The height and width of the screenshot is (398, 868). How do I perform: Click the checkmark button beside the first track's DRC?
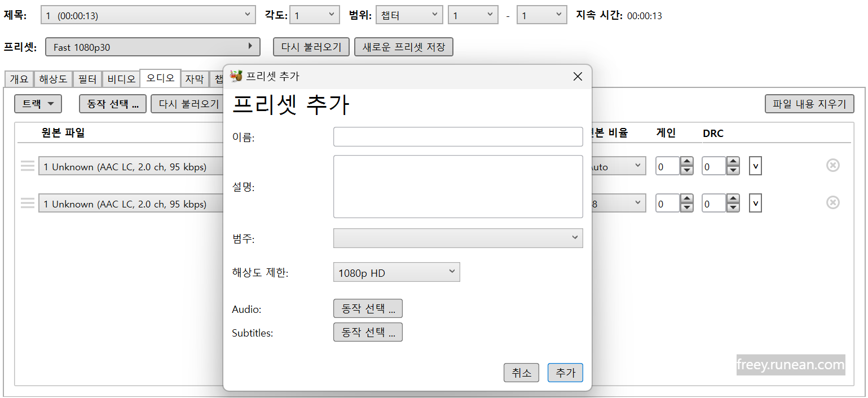[755, 166]
